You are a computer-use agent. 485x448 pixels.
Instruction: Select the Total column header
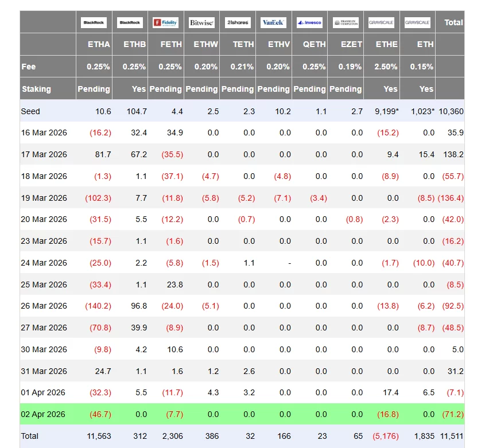click(x=453, y=22)
